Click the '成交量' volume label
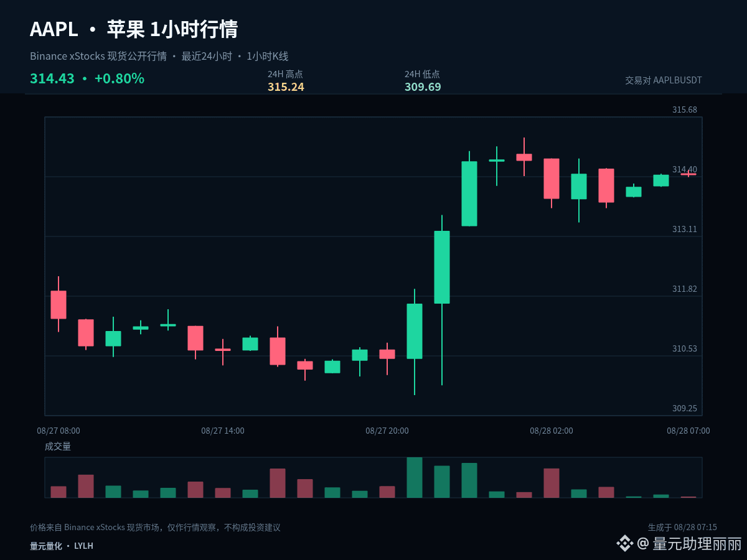The image size is (747, 560). (x=58, y=446)
